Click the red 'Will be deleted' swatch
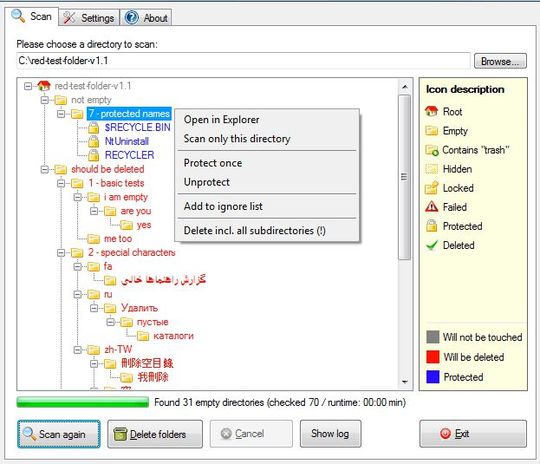The height and width of the screenshot is (464, 540). (433, 357)
